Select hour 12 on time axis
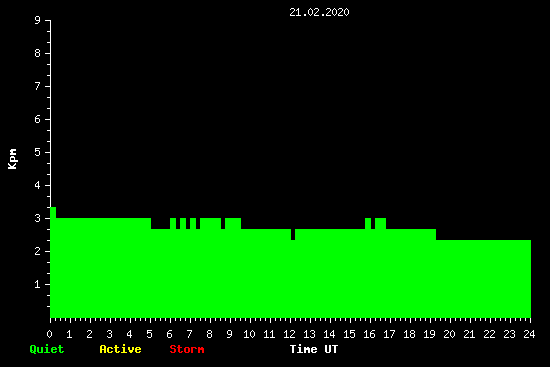Viewport: 550px width, 367px height. click(x=289, y=334)
